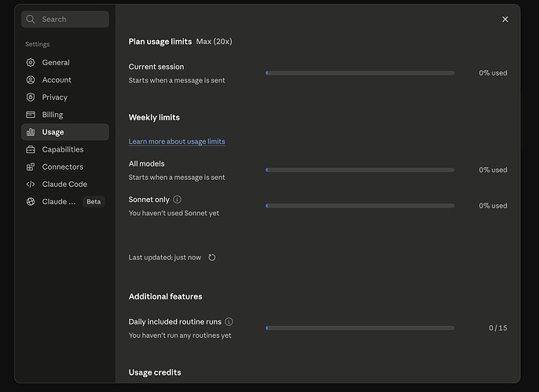Open Capabilities settings

point(65,149)
